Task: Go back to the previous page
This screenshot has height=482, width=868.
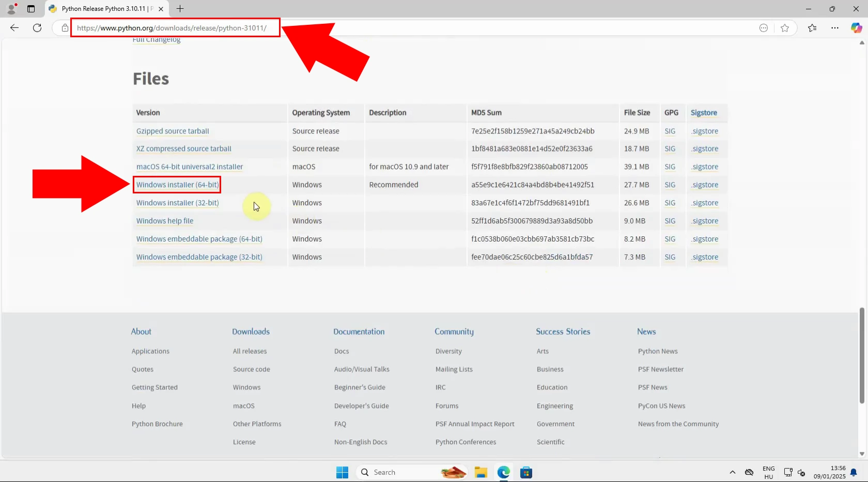Action: (14, 28)
